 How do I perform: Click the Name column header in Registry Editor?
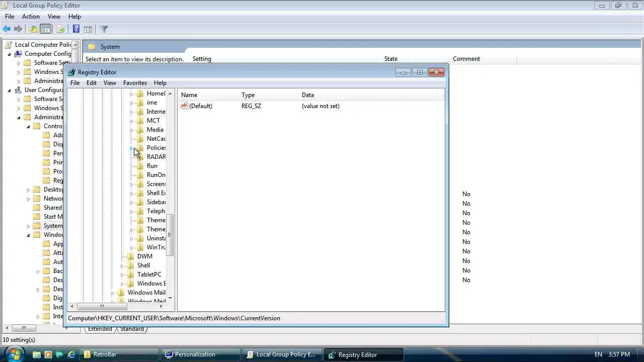pos(208,95)
